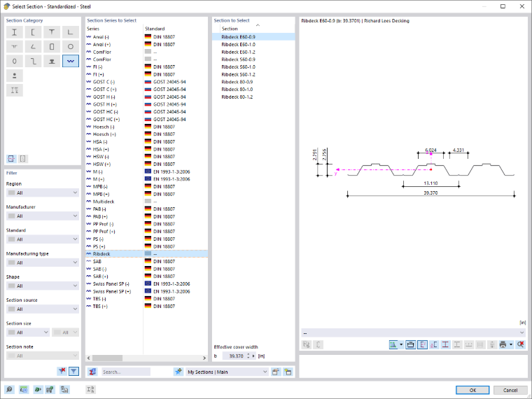Click the stepper arrows of cover width field
This screenshot has width=532, height=399.
tap(248, 356)
